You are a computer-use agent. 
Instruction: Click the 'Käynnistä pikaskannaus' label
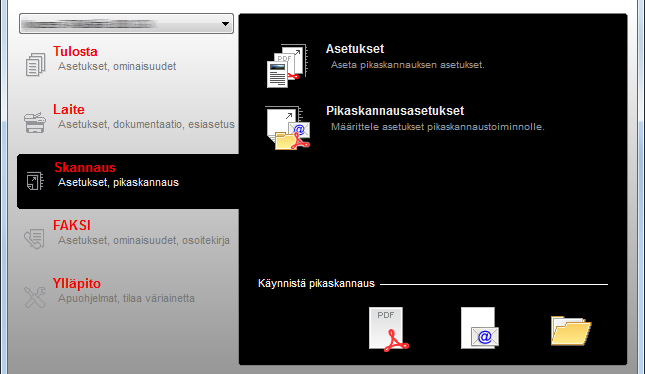pos(316,283)
